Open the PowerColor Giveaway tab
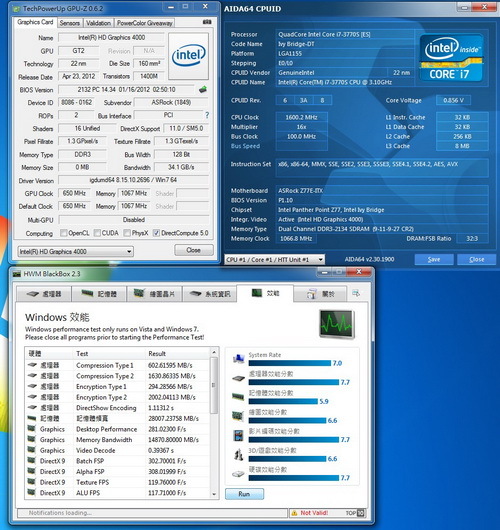This screenshot has width=500, height=530. (144, 23)
